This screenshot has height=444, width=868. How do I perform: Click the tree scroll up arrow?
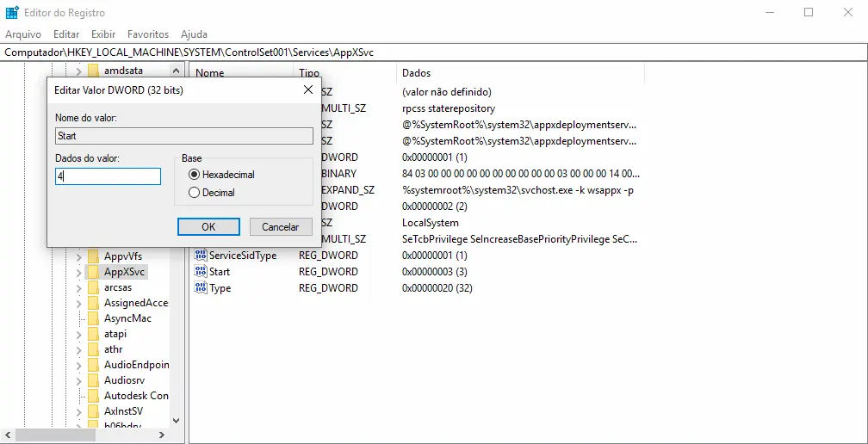(x=176, y=71)
